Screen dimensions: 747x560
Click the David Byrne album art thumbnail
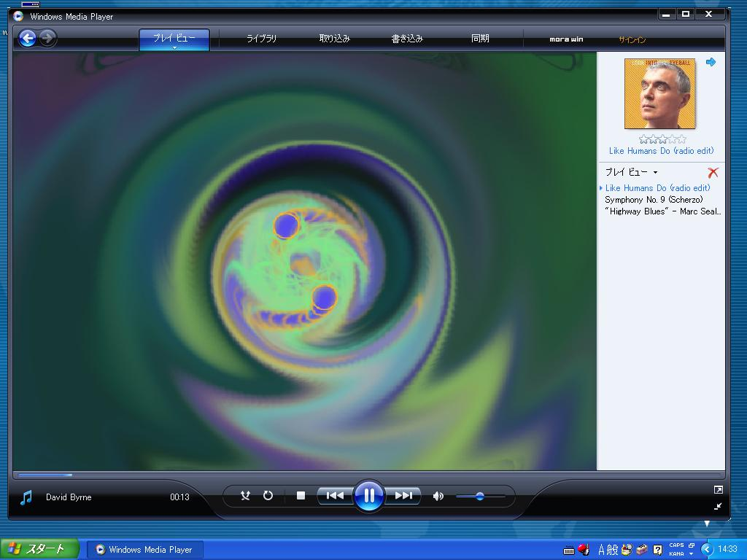pyautogui.click(x=659, y=93)
